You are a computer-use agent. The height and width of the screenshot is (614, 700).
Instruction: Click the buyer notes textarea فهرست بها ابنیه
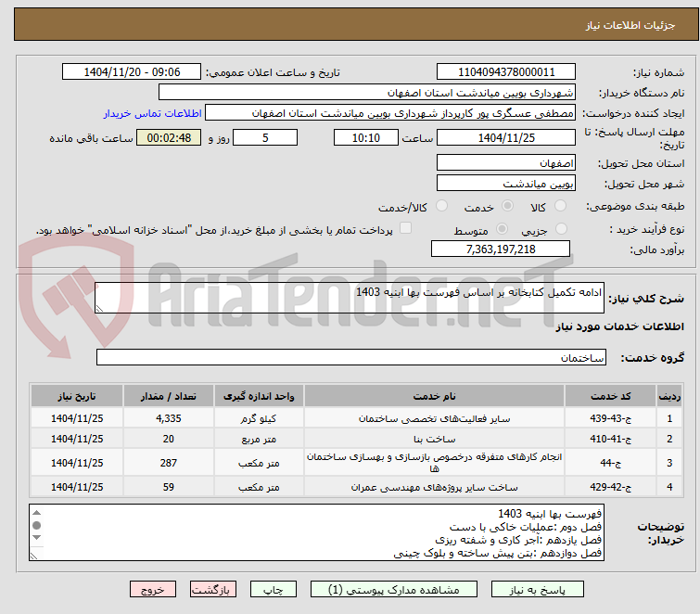coord(316,532)
